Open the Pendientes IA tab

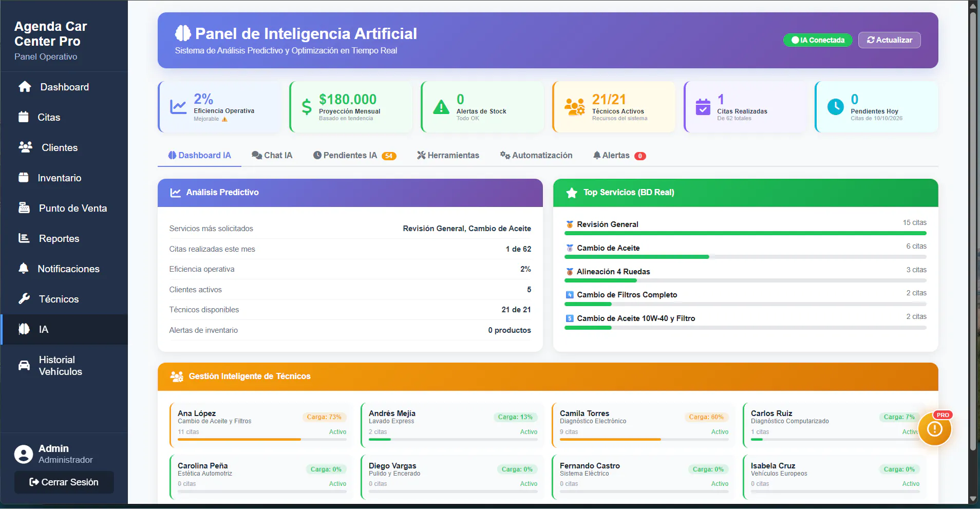[354, 155]
